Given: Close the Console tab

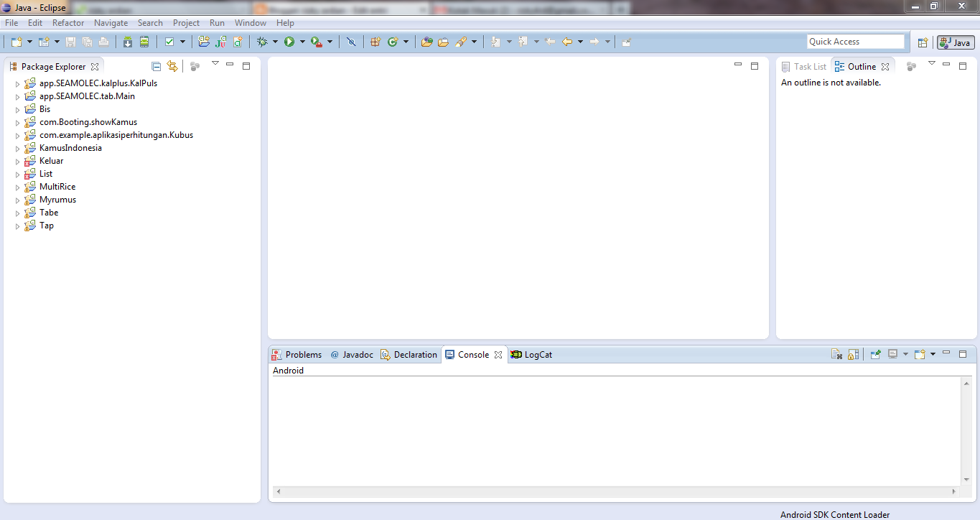Looking at the screenshot, I should (498, 355).
